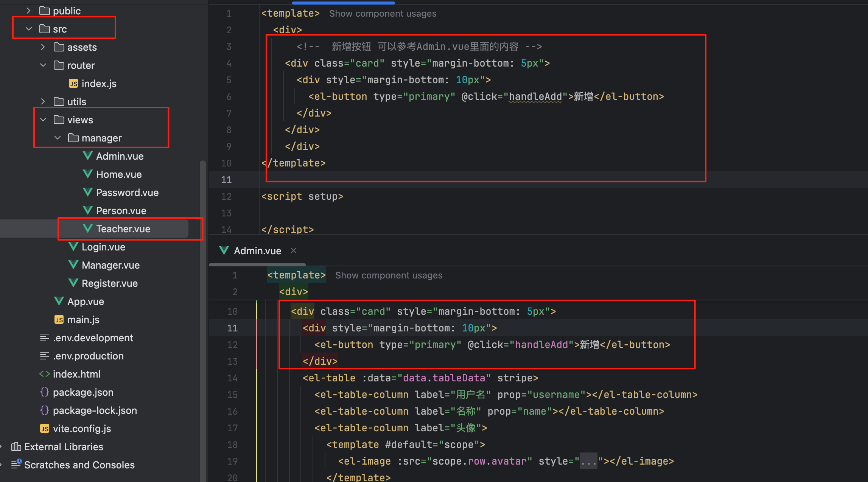Screen dimensions: 868x482
Task: Expand the utils folder
Action: [x=43, y=102]
